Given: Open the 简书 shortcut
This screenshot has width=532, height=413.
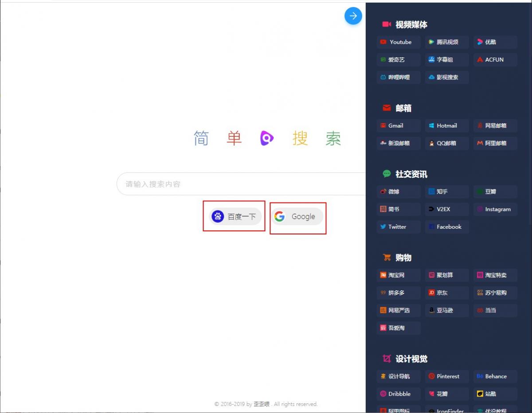Looking at the screenshot, I should (x=399, y=209).
